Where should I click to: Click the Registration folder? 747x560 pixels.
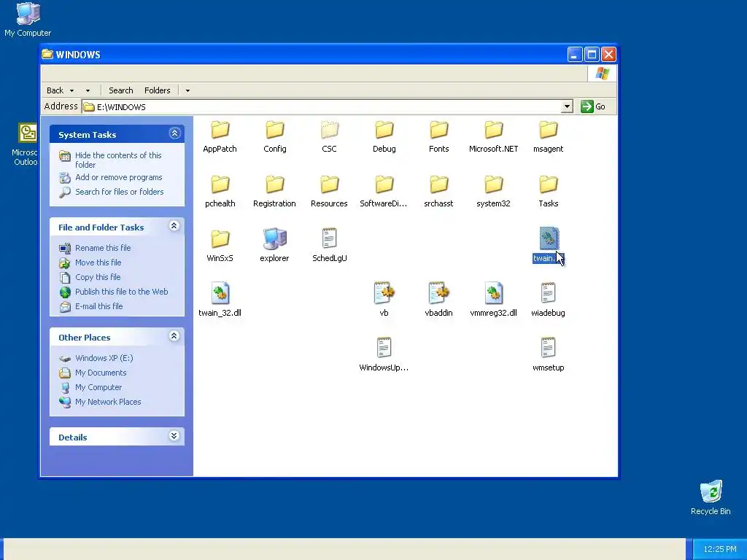tap(274, 191)
